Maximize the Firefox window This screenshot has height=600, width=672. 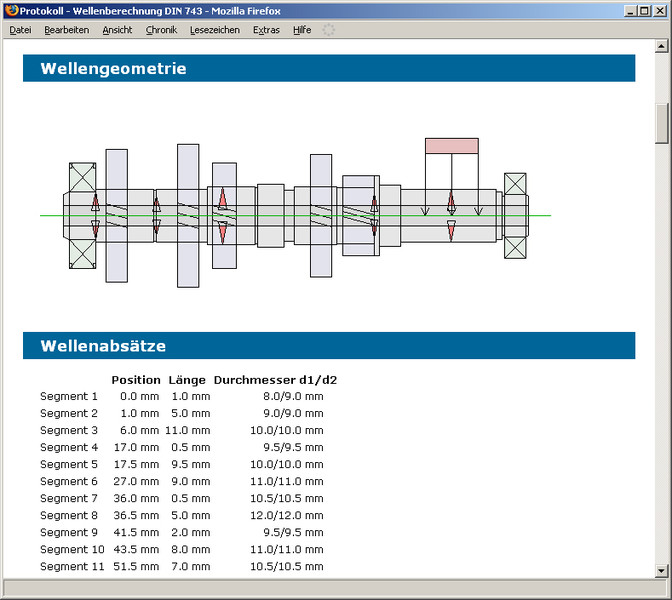[643, 10]
